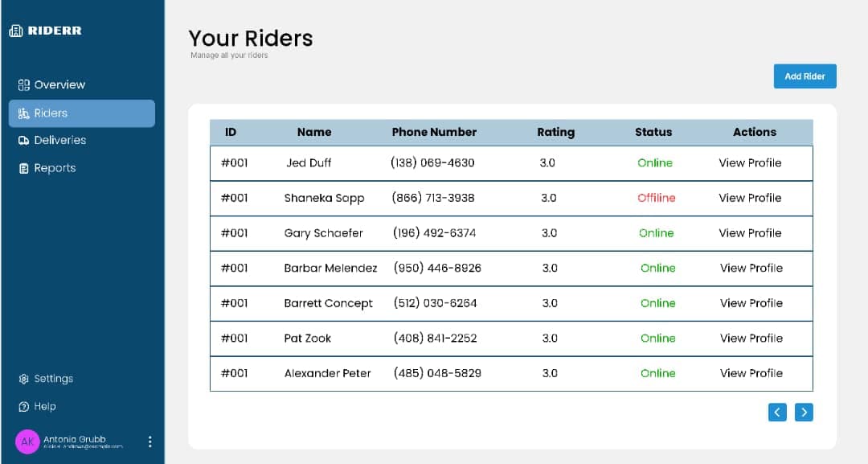Switch to the Deliveries section
This screenshot has height=464, width=868.
60,140
